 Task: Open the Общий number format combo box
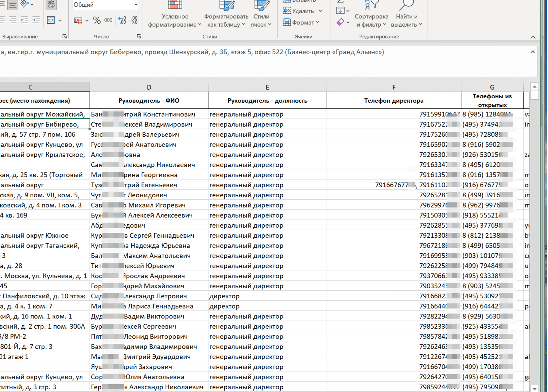coord(106,5)
